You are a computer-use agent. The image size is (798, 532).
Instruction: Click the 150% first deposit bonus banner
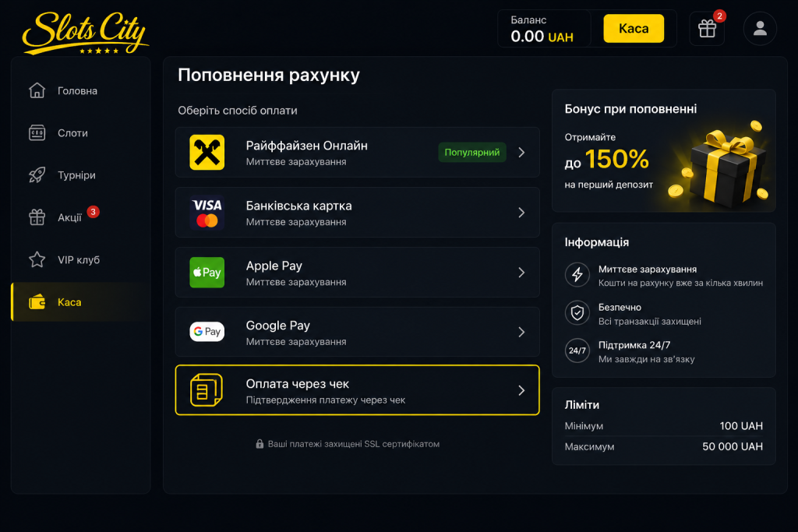664,150
